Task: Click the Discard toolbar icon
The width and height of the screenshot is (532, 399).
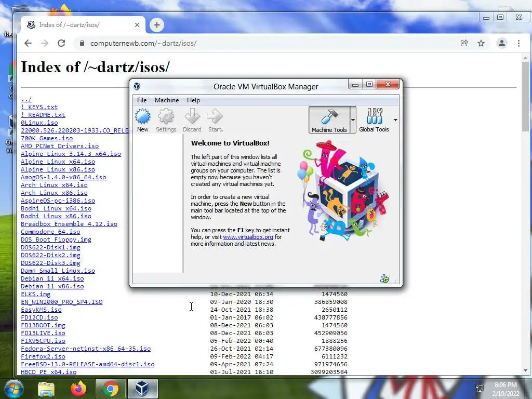Action: pos(192,120)
